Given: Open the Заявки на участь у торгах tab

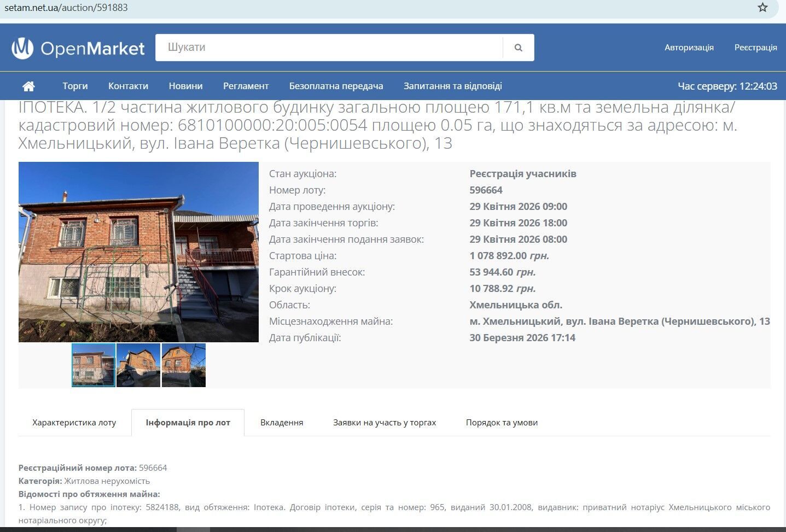Looking at the screenshot, I should pos(383,422).
